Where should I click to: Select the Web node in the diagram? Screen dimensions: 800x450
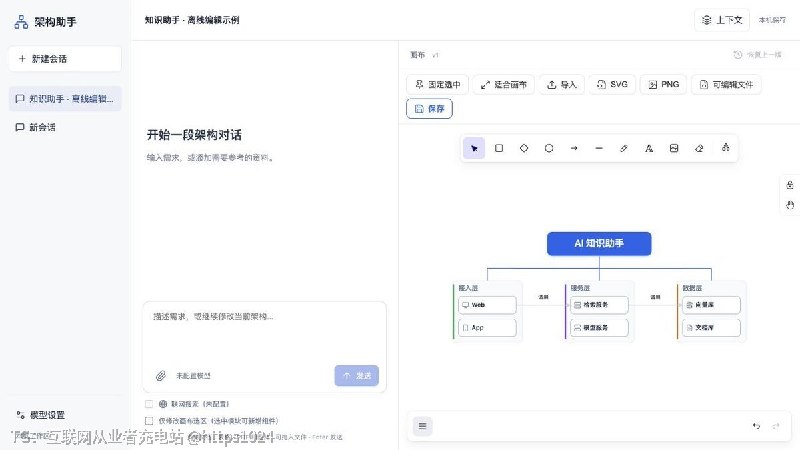[x=487, y=305]
